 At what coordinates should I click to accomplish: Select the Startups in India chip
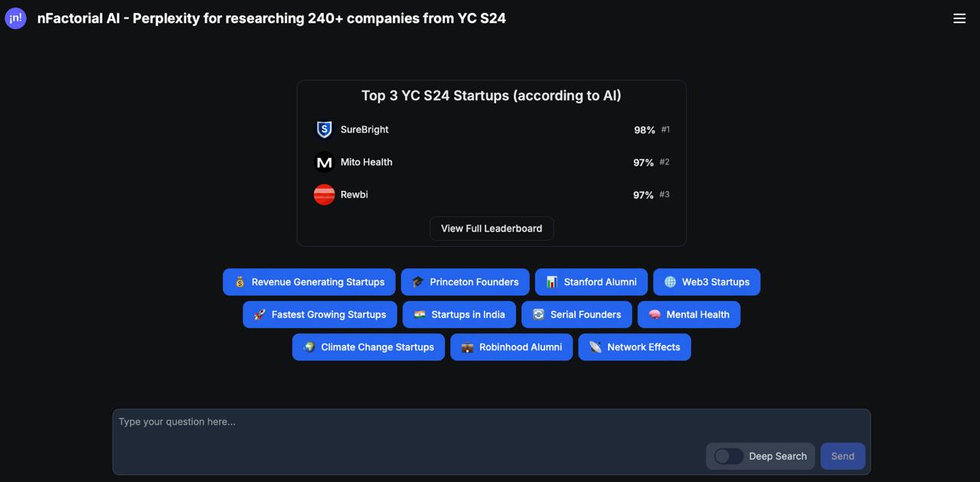pyautogui.click(x=459, y=314)
